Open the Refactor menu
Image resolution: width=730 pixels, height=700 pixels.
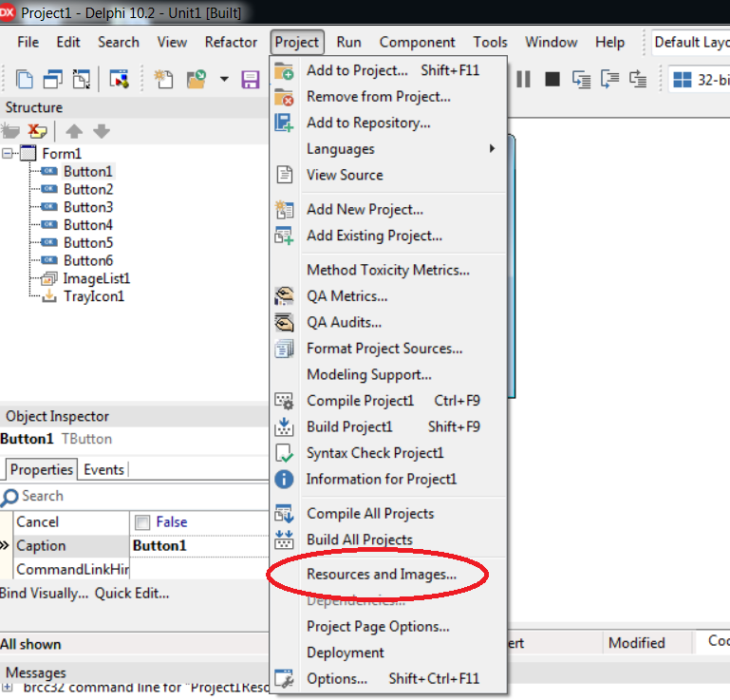click(x=231, y=42)
